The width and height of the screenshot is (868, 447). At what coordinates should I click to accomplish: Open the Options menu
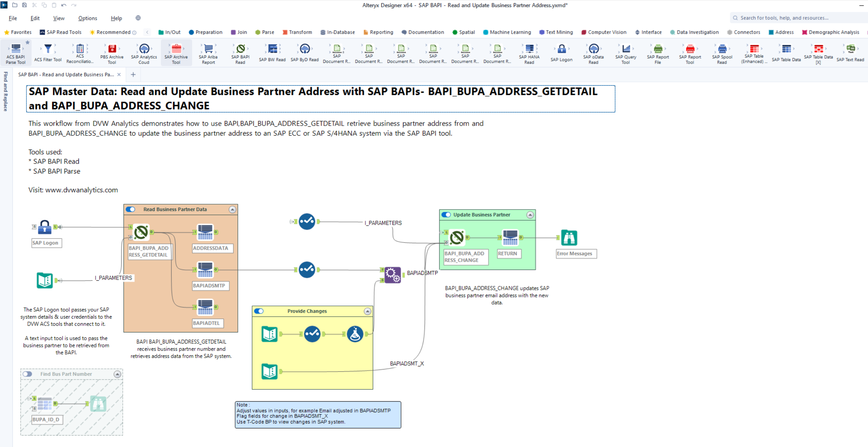(87, 18)
